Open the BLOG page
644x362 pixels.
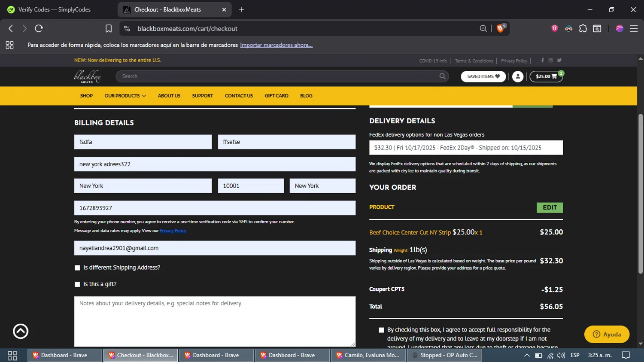point(306,96)
